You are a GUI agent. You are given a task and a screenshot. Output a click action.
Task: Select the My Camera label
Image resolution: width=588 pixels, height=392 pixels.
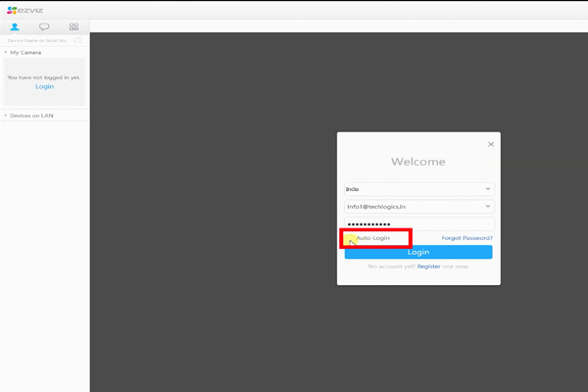[25, 52]
